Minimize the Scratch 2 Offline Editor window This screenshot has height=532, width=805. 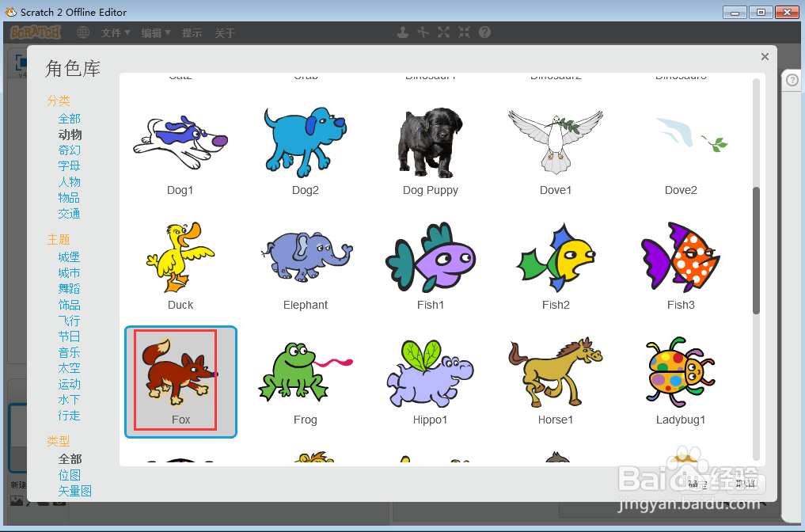pos(735,12)
